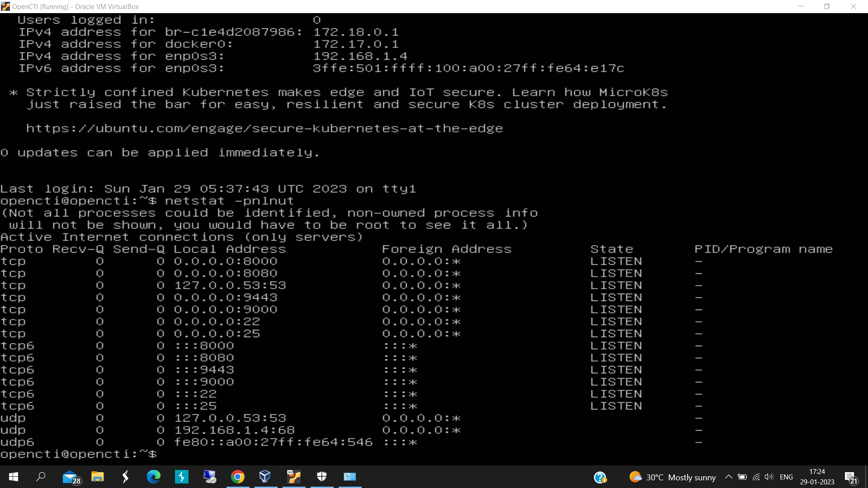Open Windows Search
The width and height of the screenshot is (868, 488).
[41, 477]
